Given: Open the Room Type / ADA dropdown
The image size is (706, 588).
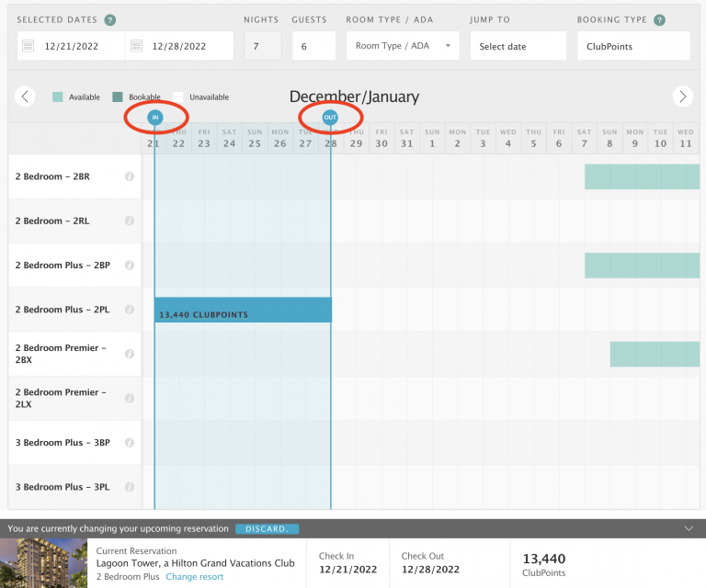Looking at the screenshot, I should point(403,46).
